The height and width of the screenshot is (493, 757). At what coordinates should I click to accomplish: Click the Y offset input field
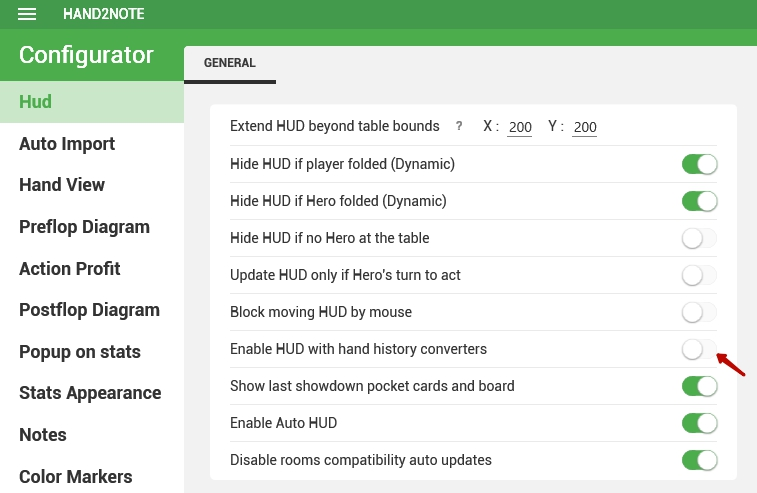(x=585, y=127)
